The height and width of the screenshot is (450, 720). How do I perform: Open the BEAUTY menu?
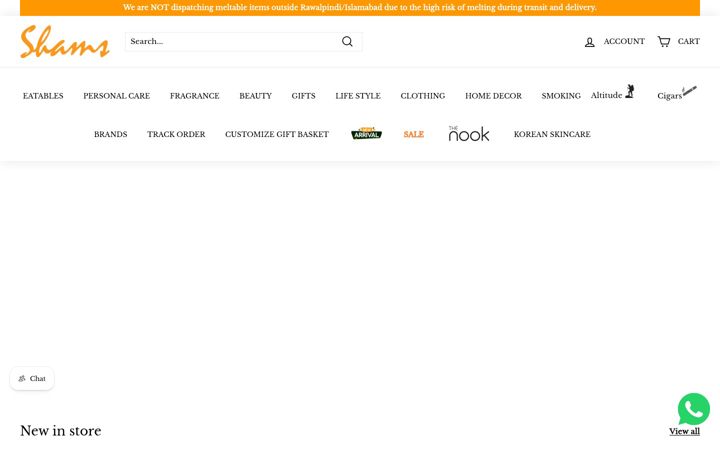click(255, 96)
